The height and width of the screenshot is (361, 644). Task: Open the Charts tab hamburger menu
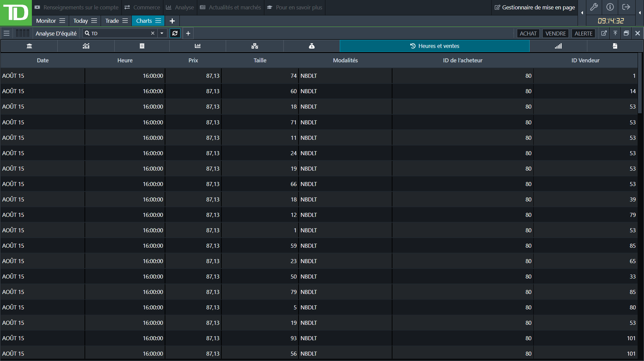coord(158,21)
